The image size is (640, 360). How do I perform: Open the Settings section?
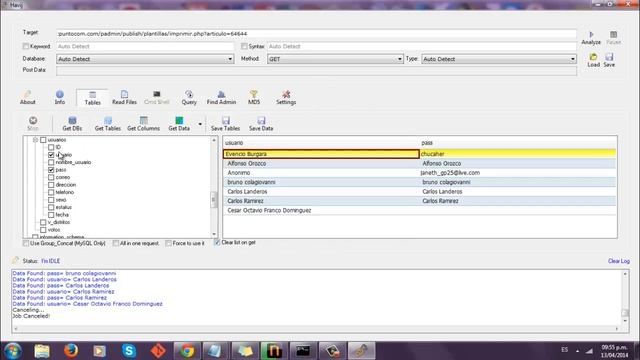tap(286, 98)
